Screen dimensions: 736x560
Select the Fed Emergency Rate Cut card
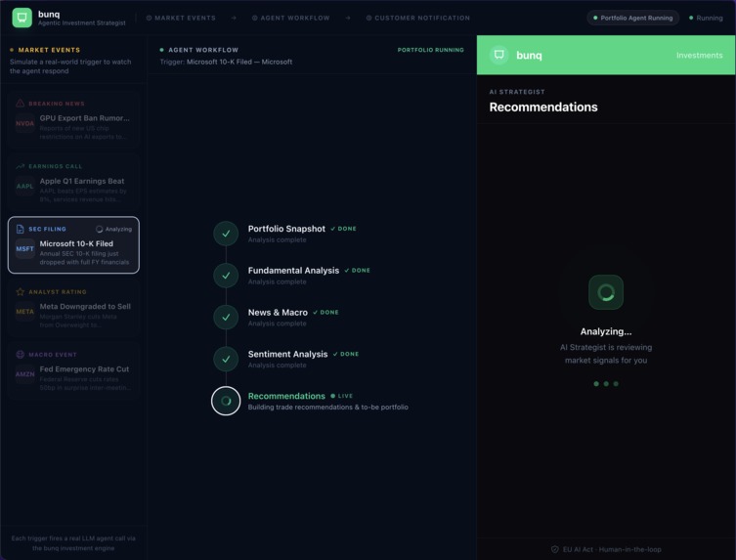point(73,370)
